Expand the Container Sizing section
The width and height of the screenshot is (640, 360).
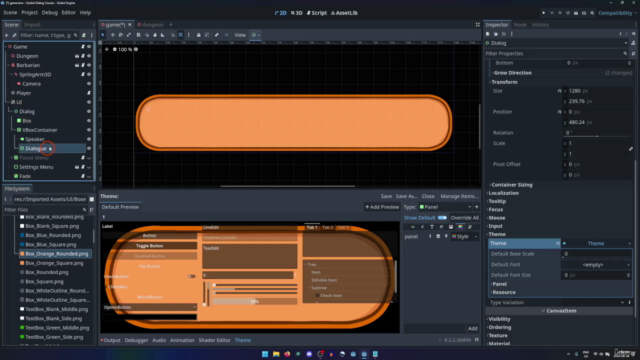coord(511,185)
